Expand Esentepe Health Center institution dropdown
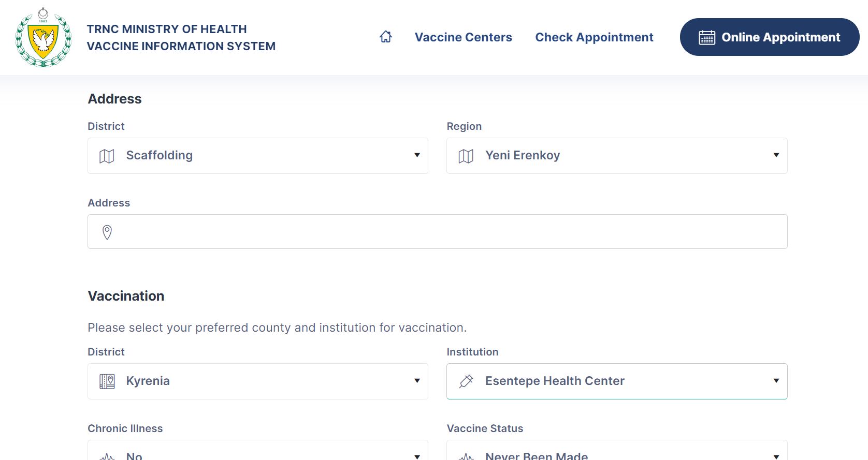This screenshot has width=868, height=460. coord(616,381)
